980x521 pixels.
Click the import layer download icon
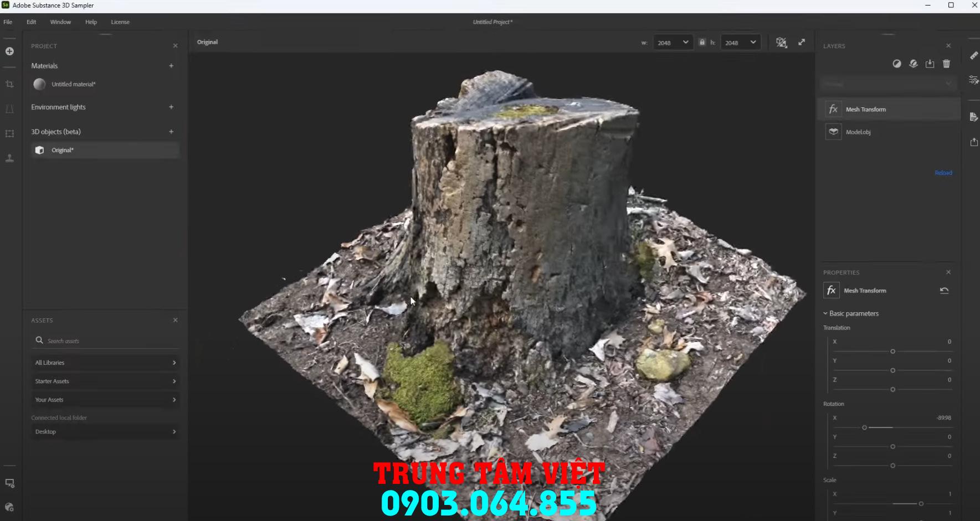point(930,64)
